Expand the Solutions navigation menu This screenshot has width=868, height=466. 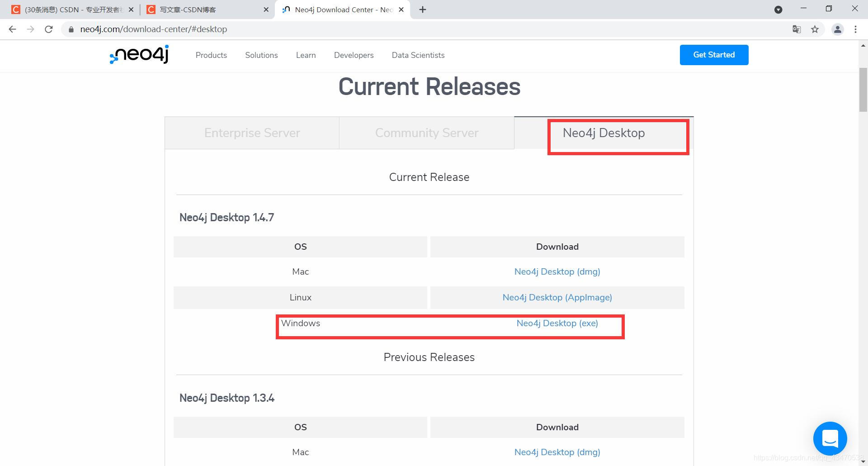[x=261, y=55]
